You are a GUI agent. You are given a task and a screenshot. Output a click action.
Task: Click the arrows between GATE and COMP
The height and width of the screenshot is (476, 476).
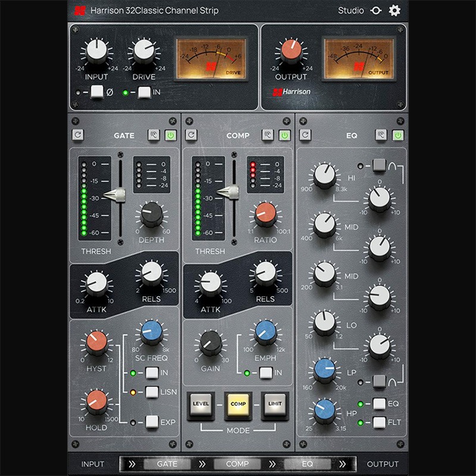pos(202,464)
